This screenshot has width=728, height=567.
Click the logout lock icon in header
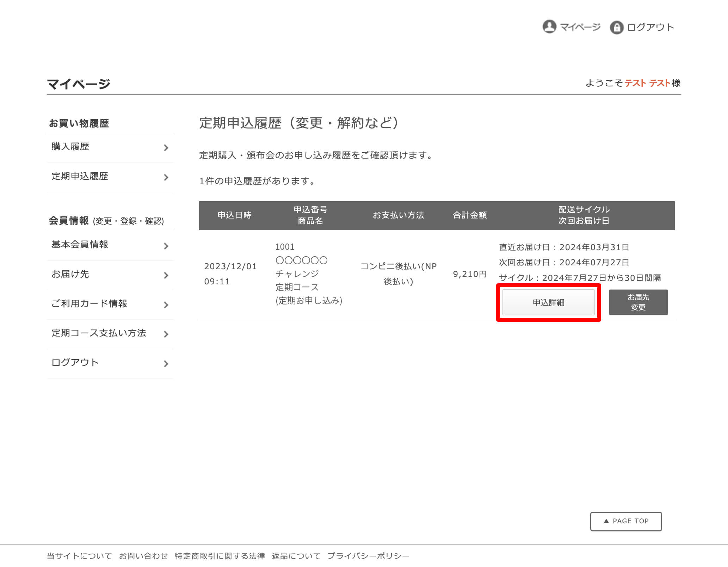tap(616, 27)
